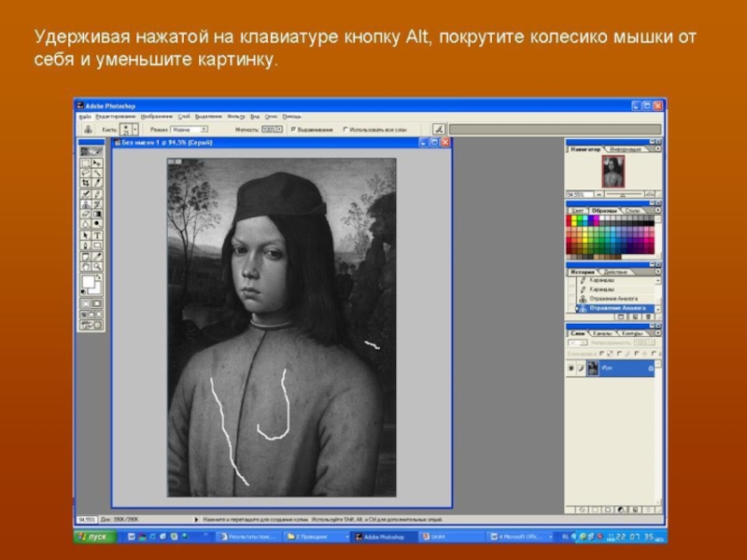Select the Rectangular Marquee tool
Image resolution: width=747 pixels, height=560 pixels.
[x=86, y=162]
